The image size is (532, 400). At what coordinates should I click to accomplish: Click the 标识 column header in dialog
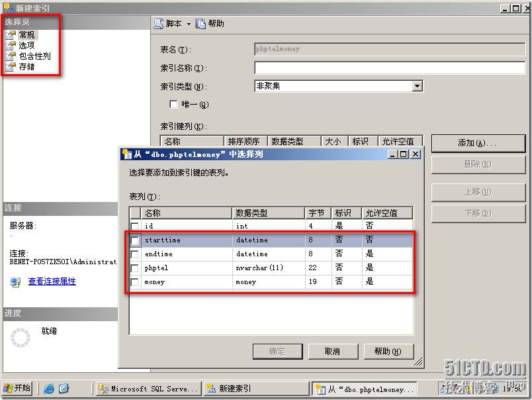point(347,213)
